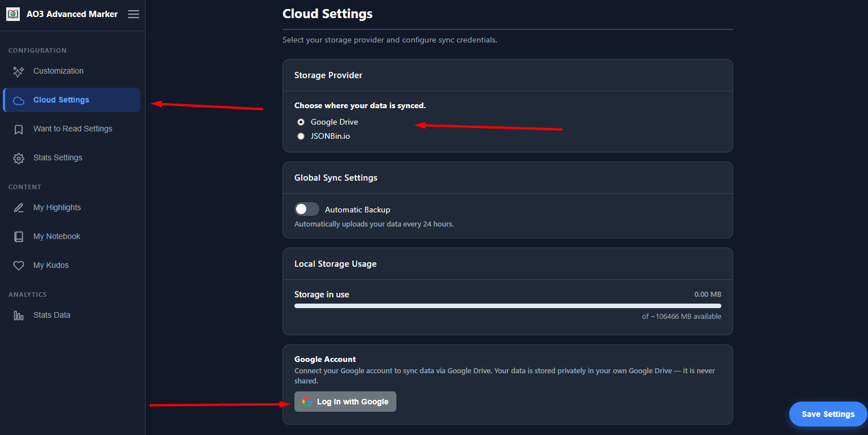Click the "Select your storage provider" subtitle
The image size is (868, 435).
390,40
